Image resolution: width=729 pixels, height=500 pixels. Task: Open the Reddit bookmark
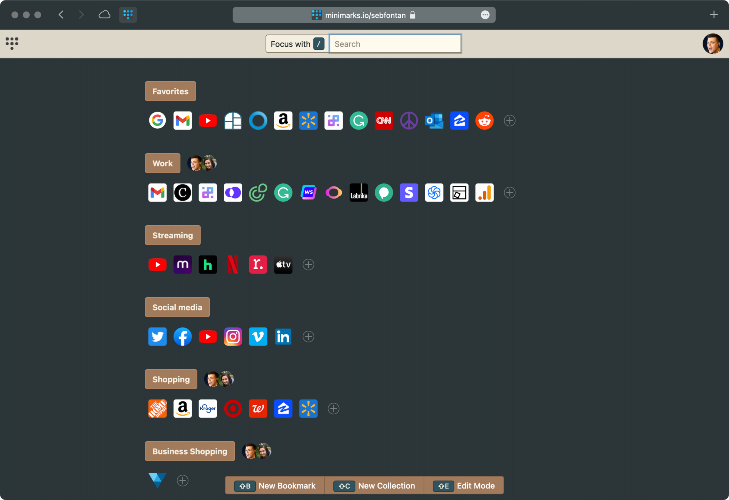pyautogui.click(x=484, y=120)
